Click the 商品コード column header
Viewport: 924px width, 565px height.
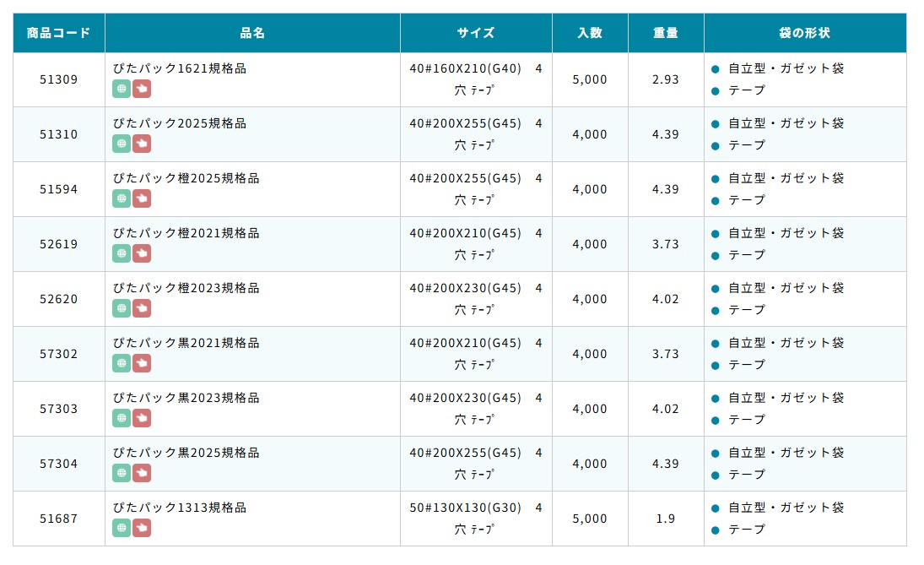(x=58, y=33)
